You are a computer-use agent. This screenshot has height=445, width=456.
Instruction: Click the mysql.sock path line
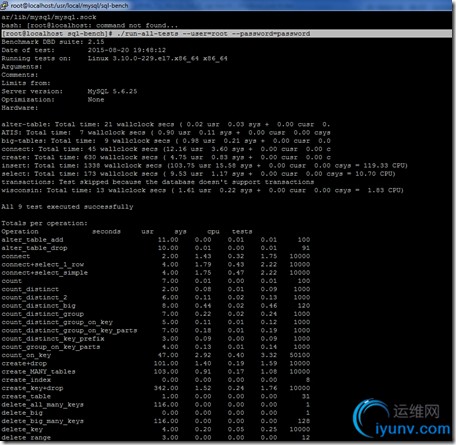click(49, 17)
